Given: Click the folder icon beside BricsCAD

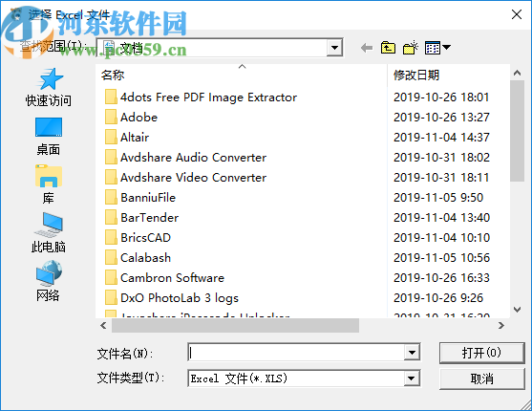Looking at the screenshot, I should click(111, 237).
